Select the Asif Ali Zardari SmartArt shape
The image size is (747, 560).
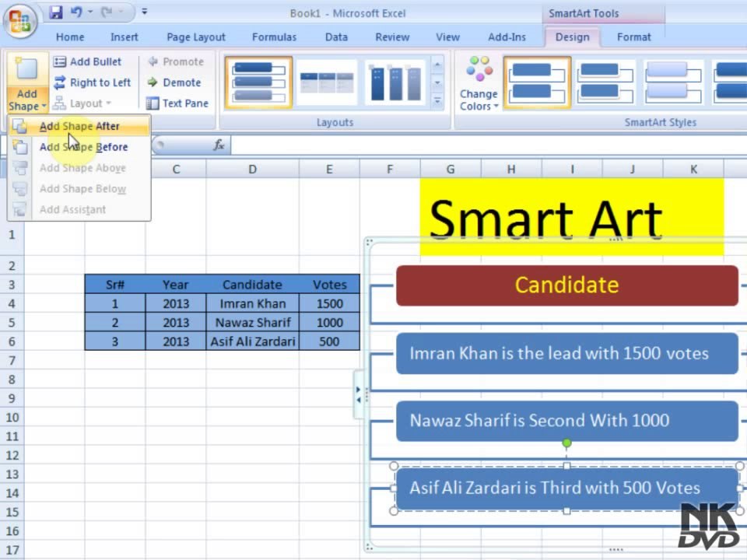click(x=567, y=488)
